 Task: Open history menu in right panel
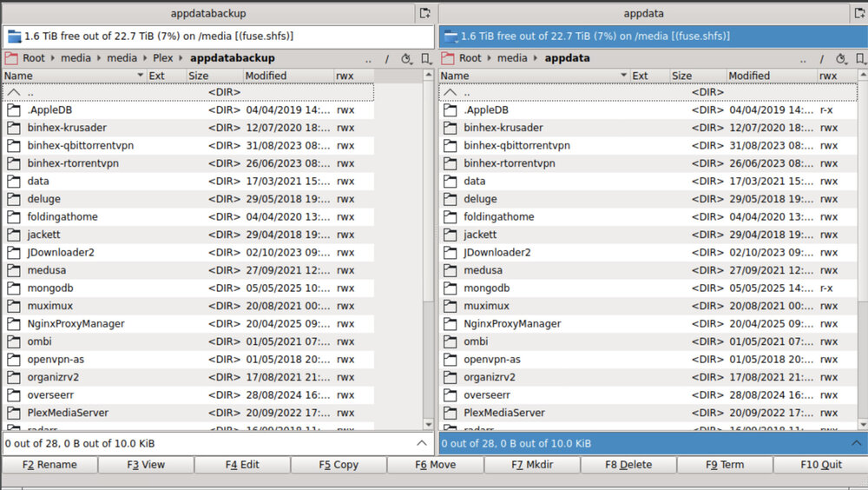click(841, 59)
